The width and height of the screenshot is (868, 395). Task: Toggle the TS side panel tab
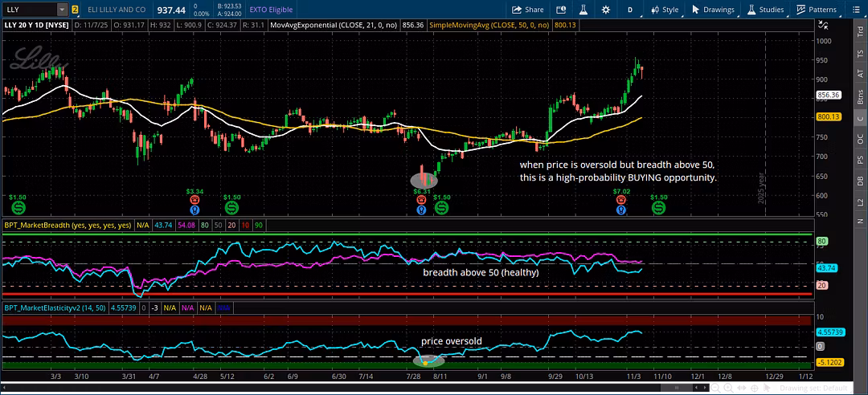(860, 55)
